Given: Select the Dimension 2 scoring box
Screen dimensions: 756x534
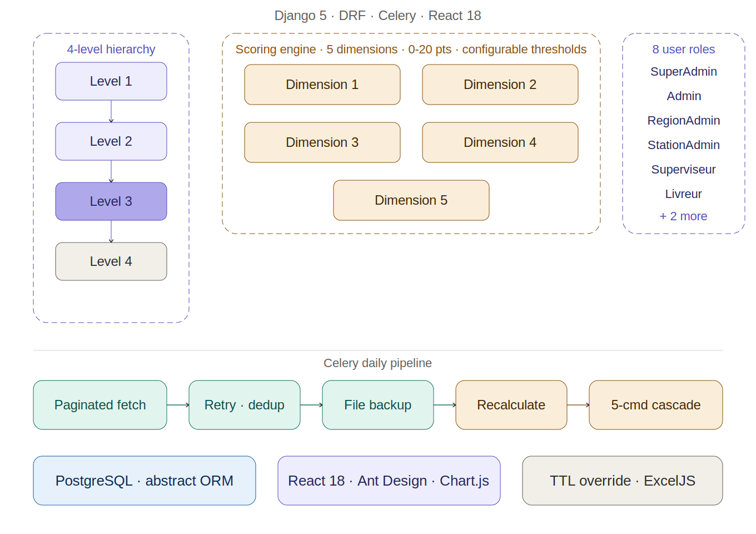Looking at the screenshot, I should click(x=500, y=85).
